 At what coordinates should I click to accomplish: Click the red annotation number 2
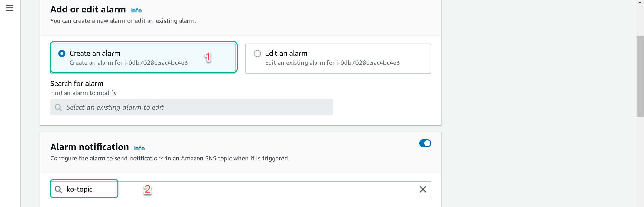[147, 189]
